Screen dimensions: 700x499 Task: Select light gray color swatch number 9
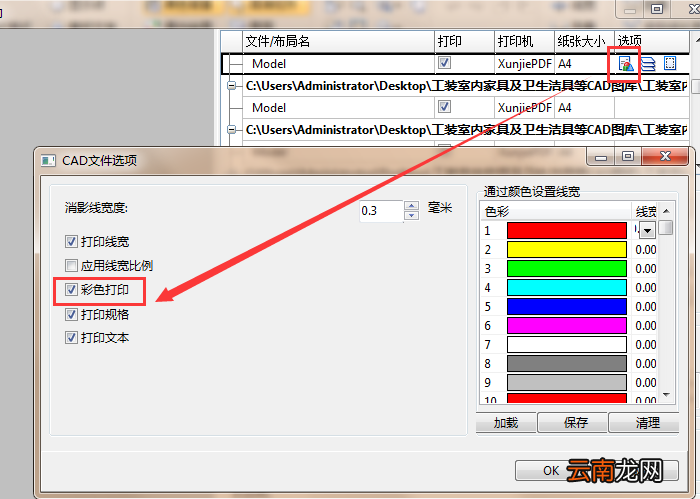coord(567,383)
